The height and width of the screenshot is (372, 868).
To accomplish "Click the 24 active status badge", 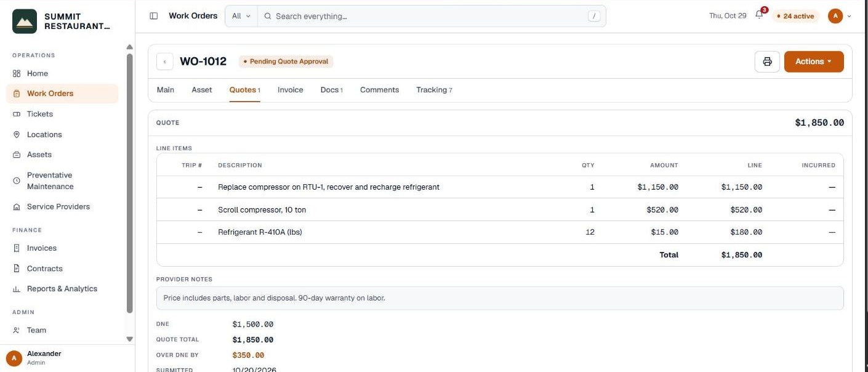I will (x=795, y=16).
